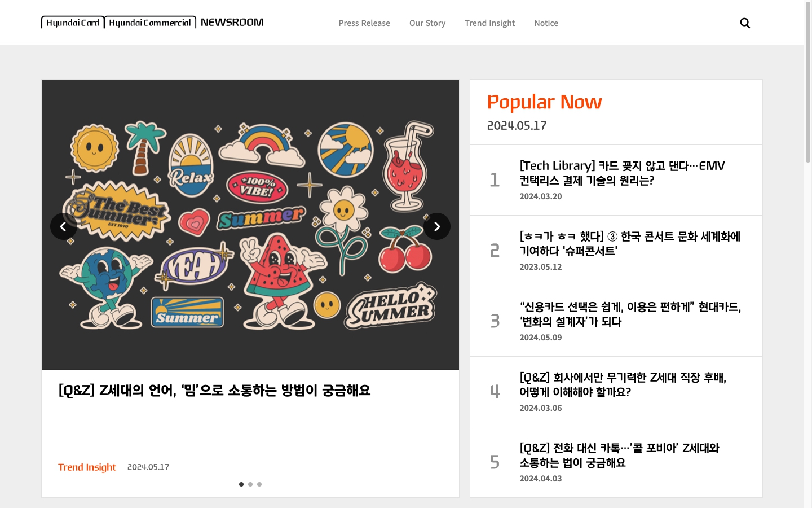The image size is (812, 508).
Task: Select the third carousel pagination dot
Action: 259,484
